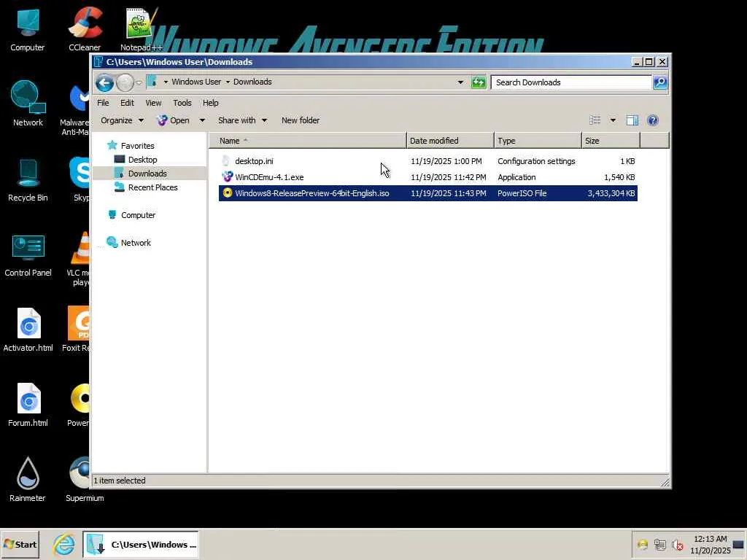Click the search magnifier button
Screen dimensions: 747x560
(660, 82)
